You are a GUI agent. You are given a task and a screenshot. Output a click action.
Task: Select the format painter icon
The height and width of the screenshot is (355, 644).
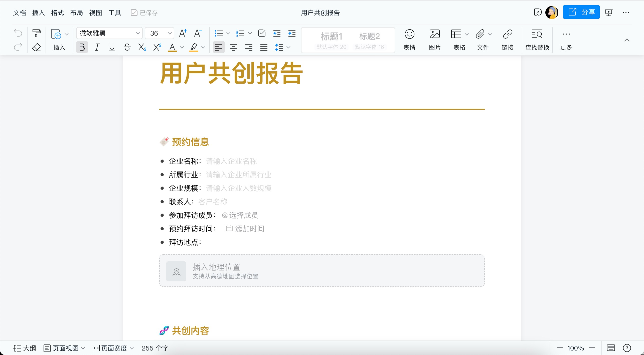[36, 33]
